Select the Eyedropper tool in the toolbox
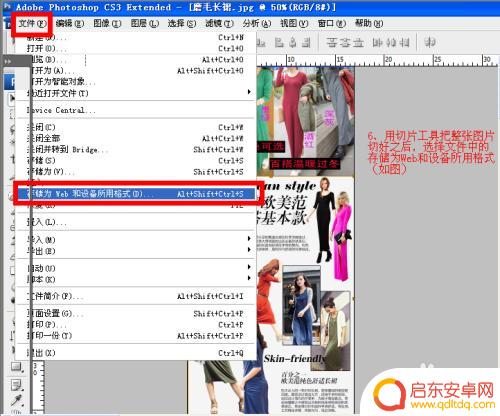Screen dimensions: 500x416 (16, 401)
